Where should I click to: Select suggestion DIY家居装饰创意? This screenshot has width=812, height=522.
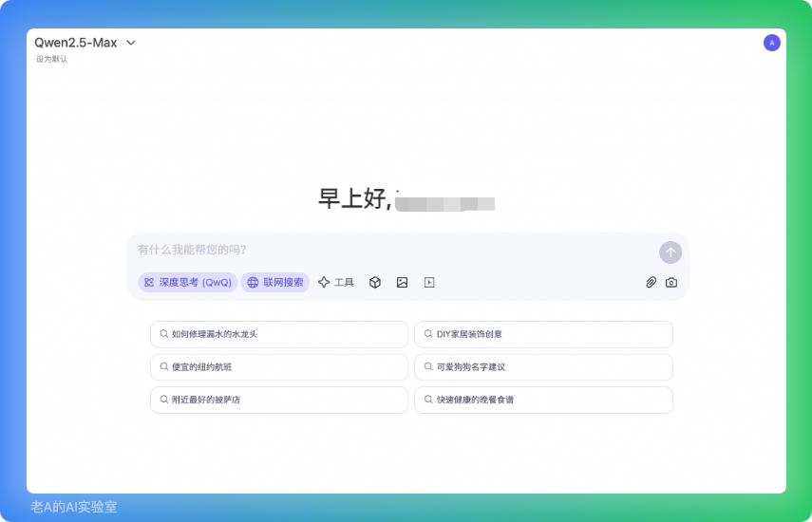coord(543,334)
